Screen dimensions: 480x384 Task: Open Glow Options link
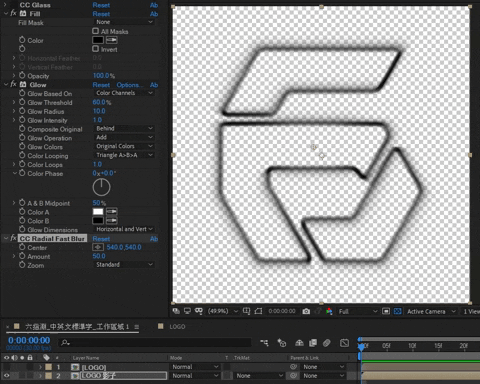(129, 85)
